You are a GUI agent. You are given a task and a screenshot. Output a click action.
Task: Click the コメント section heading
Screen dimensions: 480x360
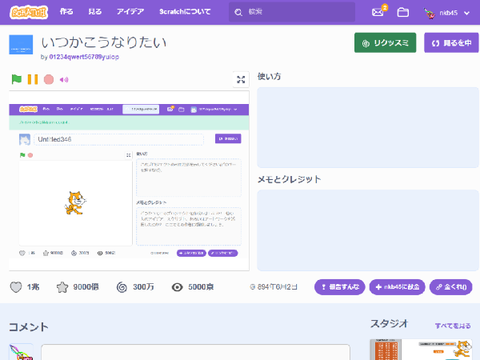click(29, 327)
